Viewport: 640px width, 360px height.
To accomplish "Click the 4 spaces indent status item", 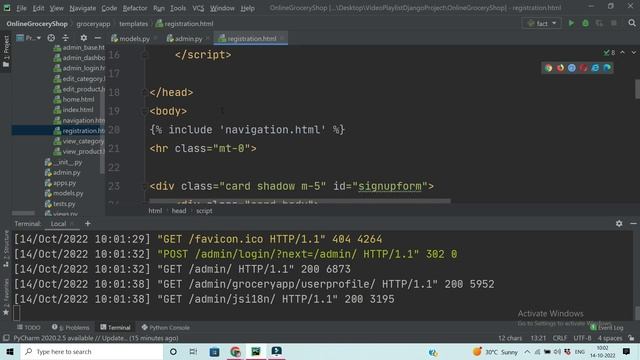I will coord(610,338).
